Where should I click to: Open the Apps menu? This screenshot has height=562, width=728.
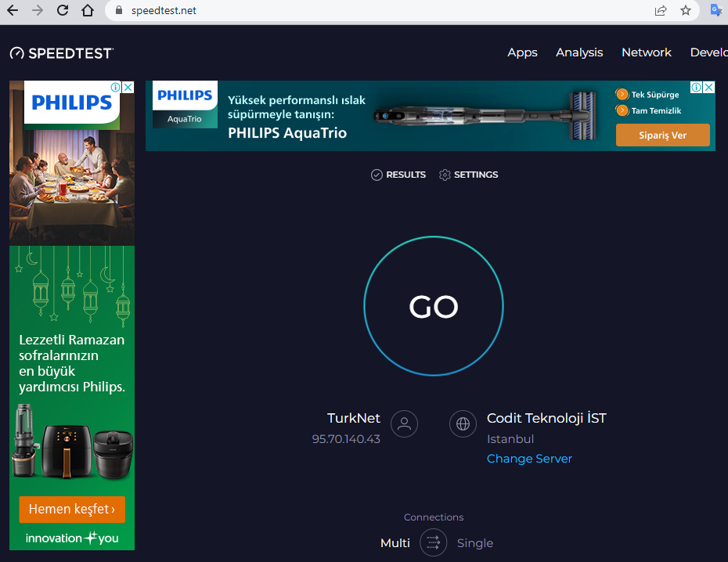[x=522, y=53]
